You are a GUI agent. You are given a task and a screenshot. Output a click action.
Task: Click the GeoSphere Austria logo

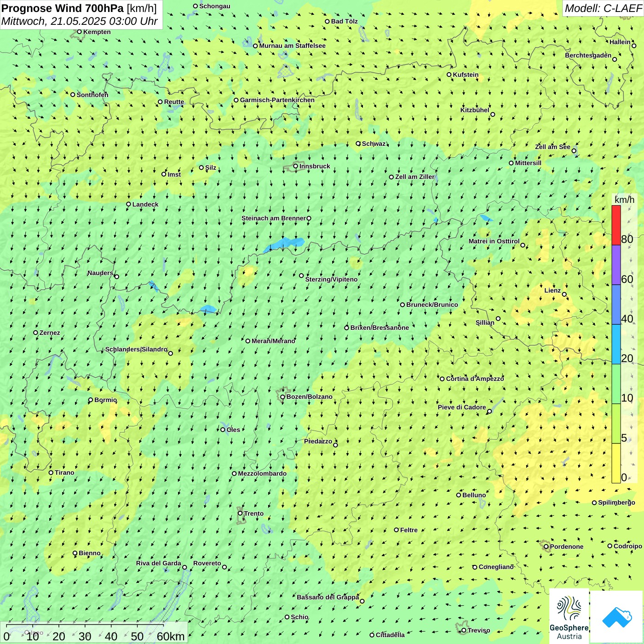point(569,616)
